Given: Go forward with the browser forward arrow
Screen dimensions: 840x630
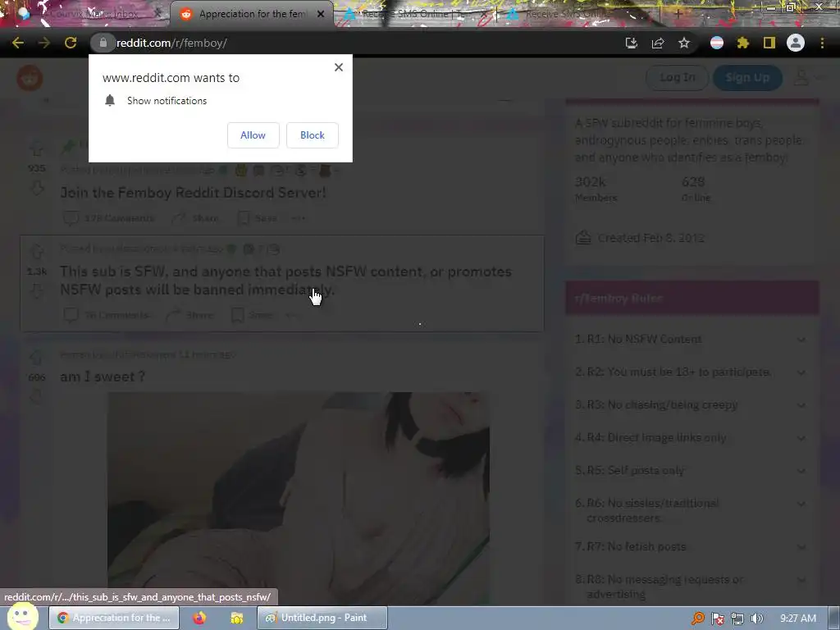Looking at the screenshot, I should [x=44, y=43].
